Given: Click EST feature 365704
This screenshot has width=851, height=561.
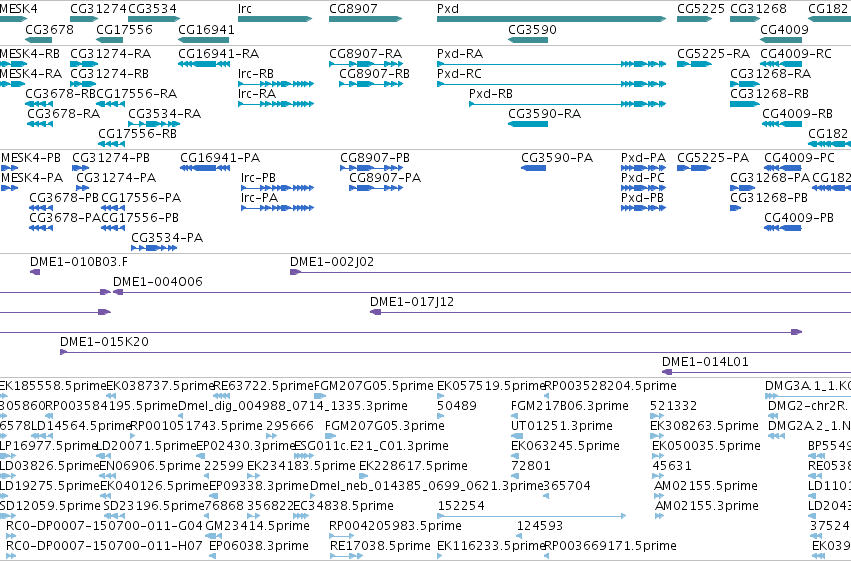Looking at the screenshot, I should (567, 486).
